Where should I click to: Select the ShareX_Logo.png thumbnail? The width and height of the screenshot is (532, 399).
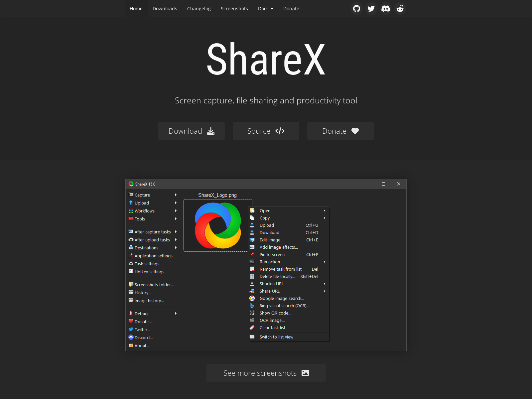tap(218, 225)
